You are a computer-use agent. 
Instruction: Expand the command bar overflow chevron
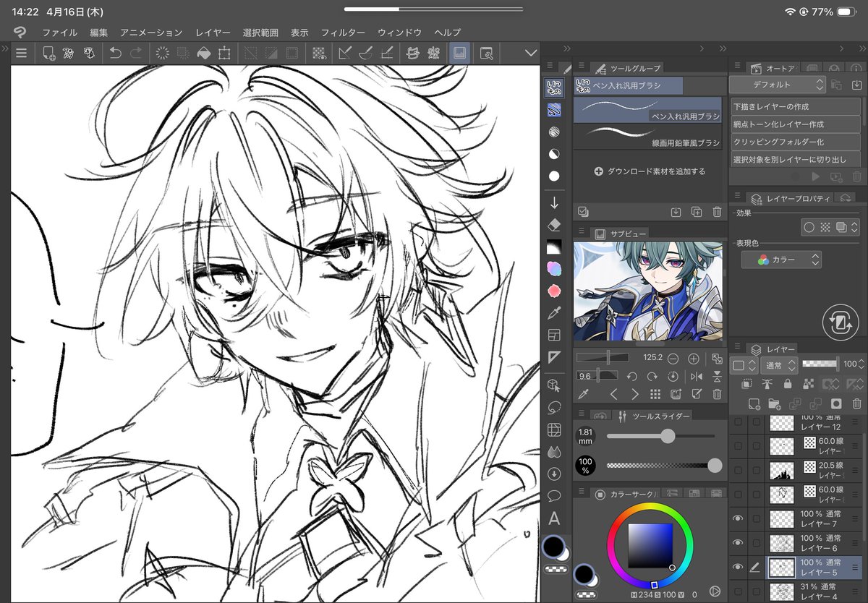(x=531, y=53)
